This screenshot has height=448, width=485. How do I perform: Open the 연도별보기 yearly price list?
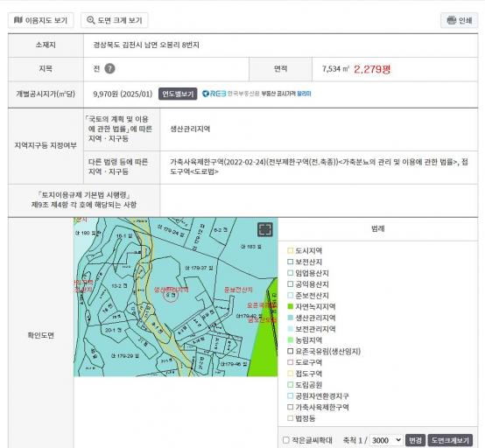178,94
